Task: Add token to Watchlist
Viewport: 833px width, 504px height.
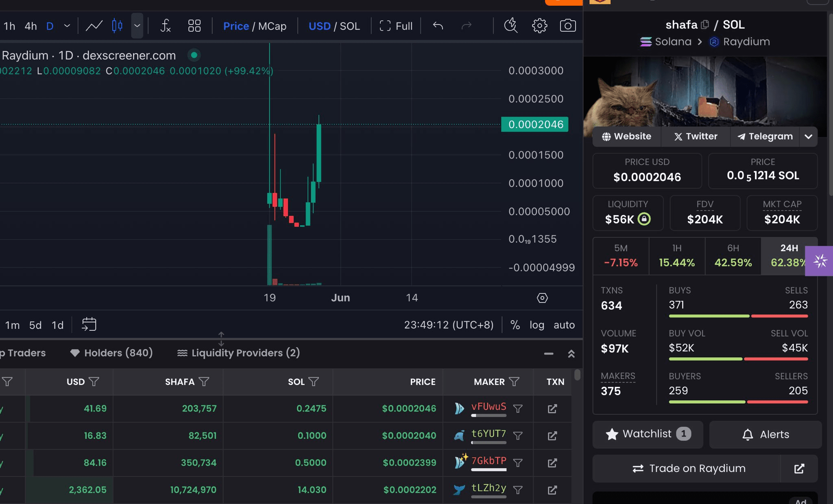Action: (648, 434)
